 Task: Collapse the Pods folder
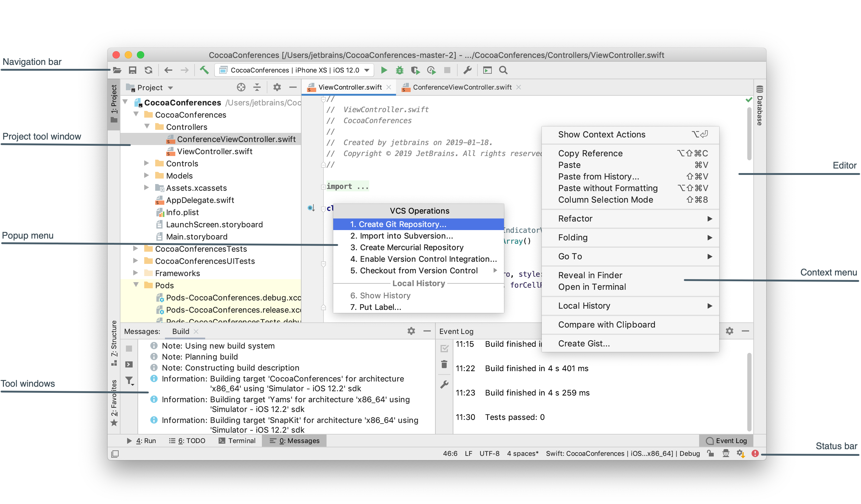point(136,285)
